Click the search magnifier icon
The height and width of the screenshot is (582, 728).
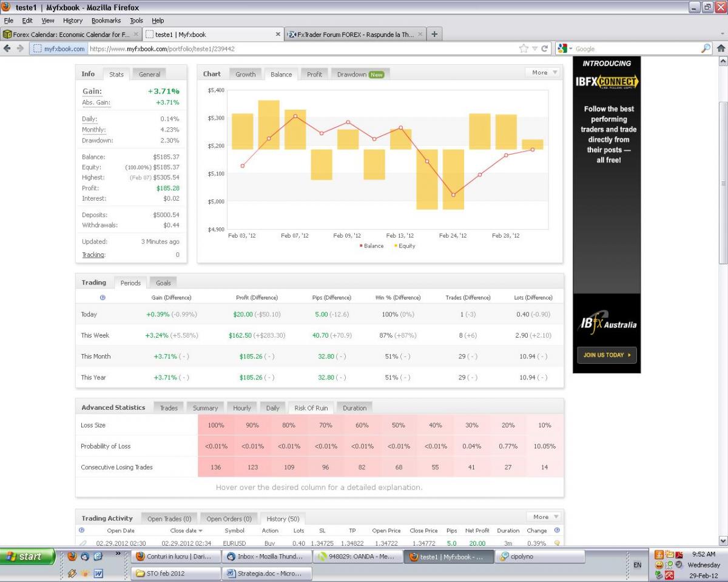[x=706, y=48]
